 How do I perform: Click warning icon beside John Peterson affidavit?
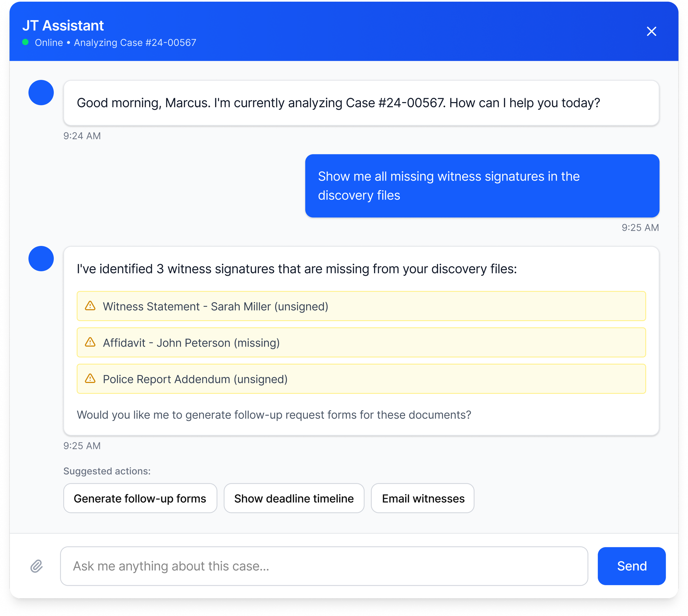(x=90, y=342)
